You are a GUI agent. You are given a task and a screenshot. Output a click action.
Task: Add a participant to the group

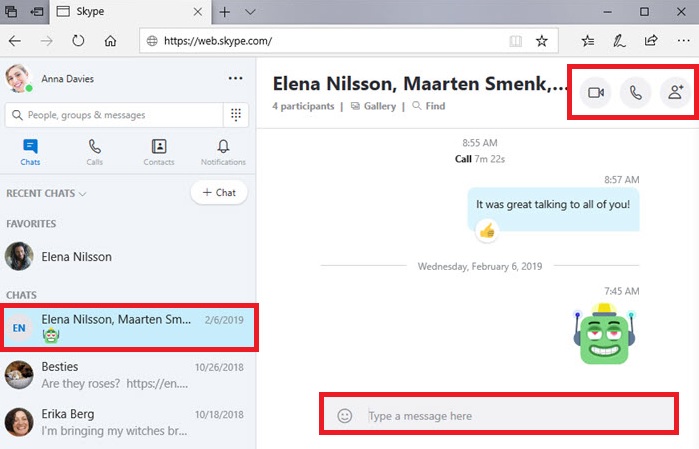pyautogui.click(x=675, y=92)
